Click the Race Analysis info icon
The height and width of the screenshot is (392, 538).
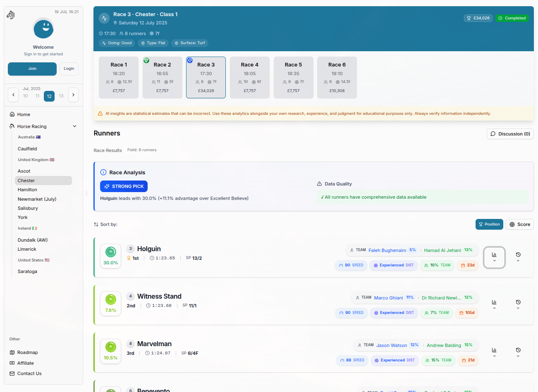tap(103, 172)
